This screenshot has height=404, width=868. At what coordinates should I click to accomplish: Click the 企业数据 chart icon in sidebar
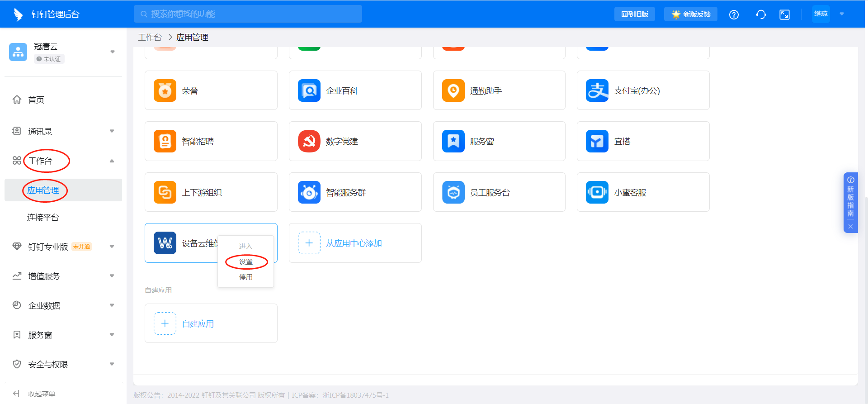pyautogui.click(x=17, y=305)
